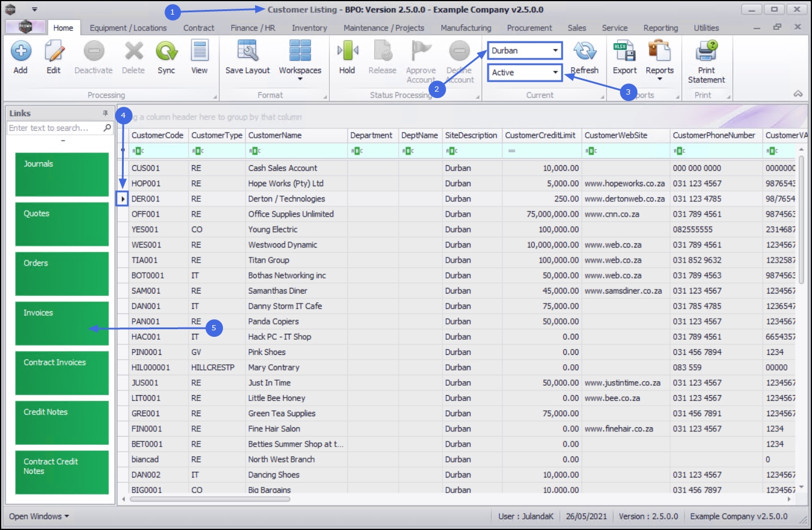Open the Orders link tile
This screenshot has width=812, height=530.
point(62,274)
